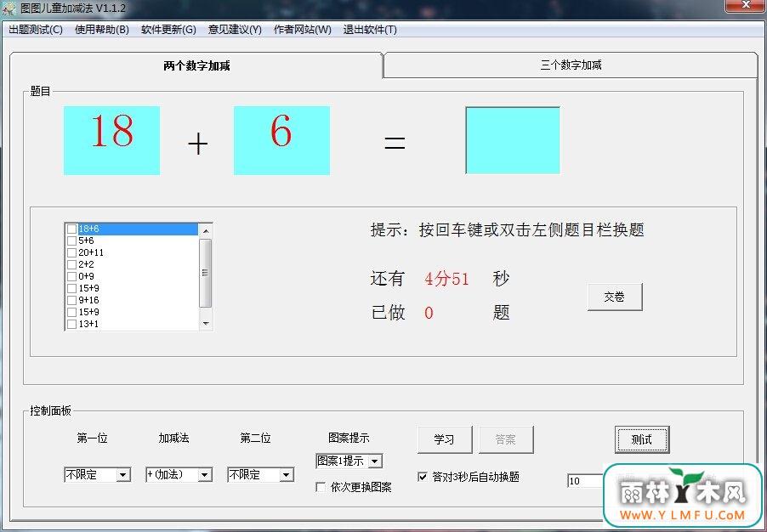This screenshot has width=767, height=532.
Task: Click question list scroll up arrow
Action: click(206, 231)
